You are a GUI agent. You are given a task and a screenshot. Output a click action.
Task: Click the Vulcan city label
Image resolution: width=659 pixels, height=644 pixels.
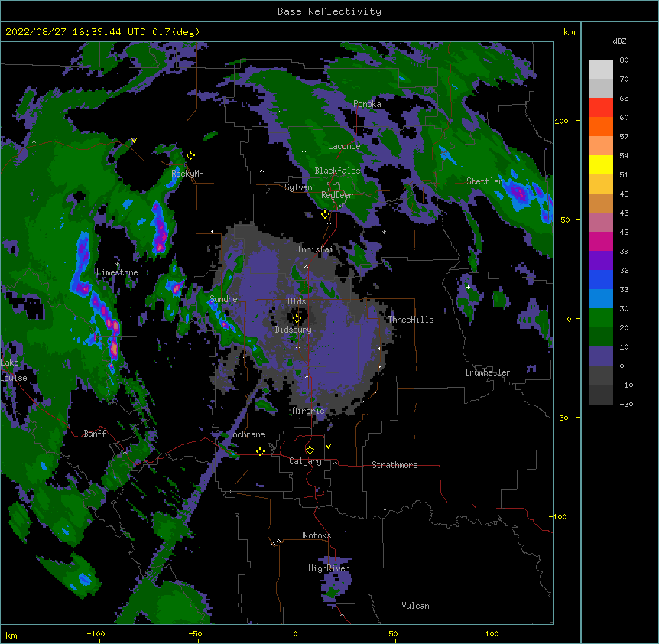(415, 606)
